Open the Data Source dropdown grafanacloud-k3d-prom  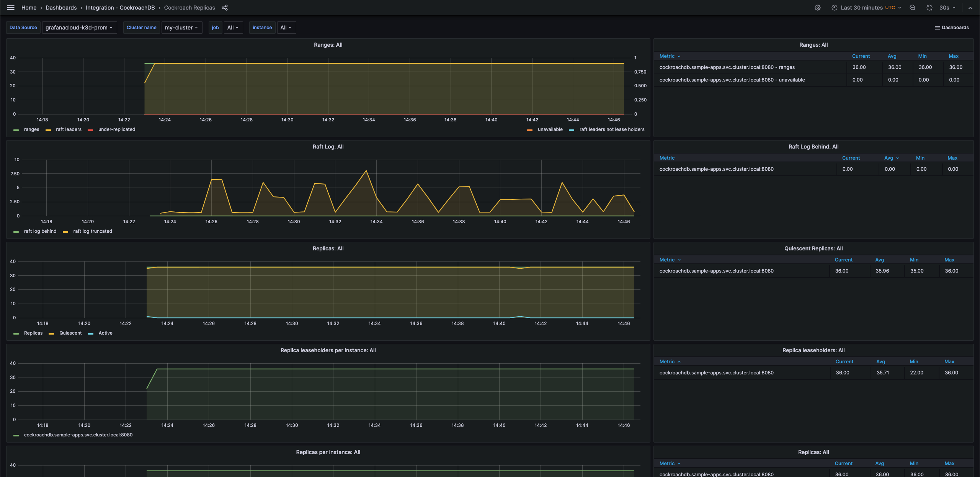pyautogui.click(x=79, y=28)
